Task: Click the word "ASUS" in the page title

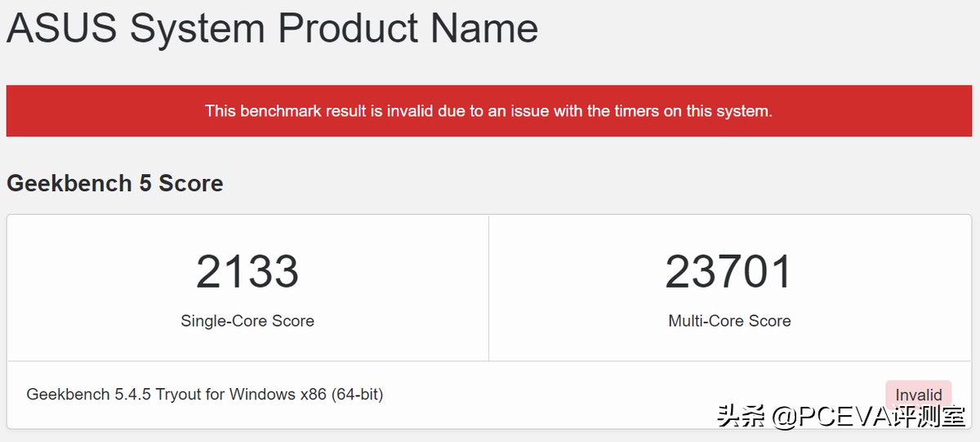Action: point(62,28)
